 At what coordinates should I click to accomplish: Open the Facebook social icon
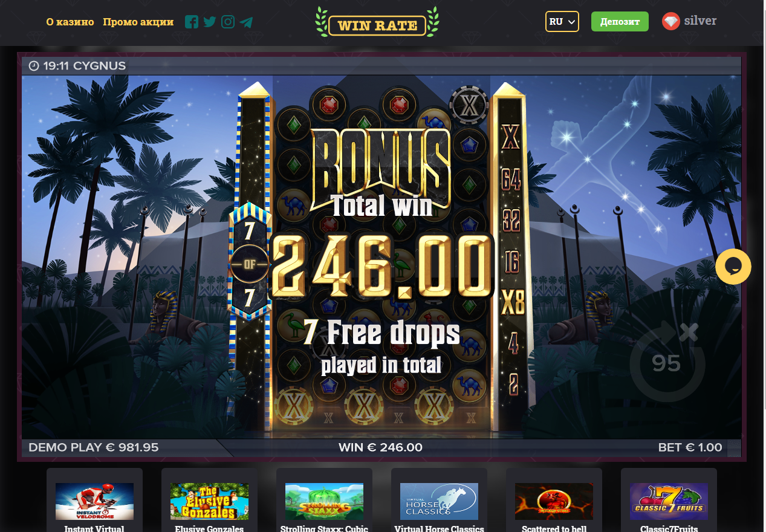click(x=192, y=22)
